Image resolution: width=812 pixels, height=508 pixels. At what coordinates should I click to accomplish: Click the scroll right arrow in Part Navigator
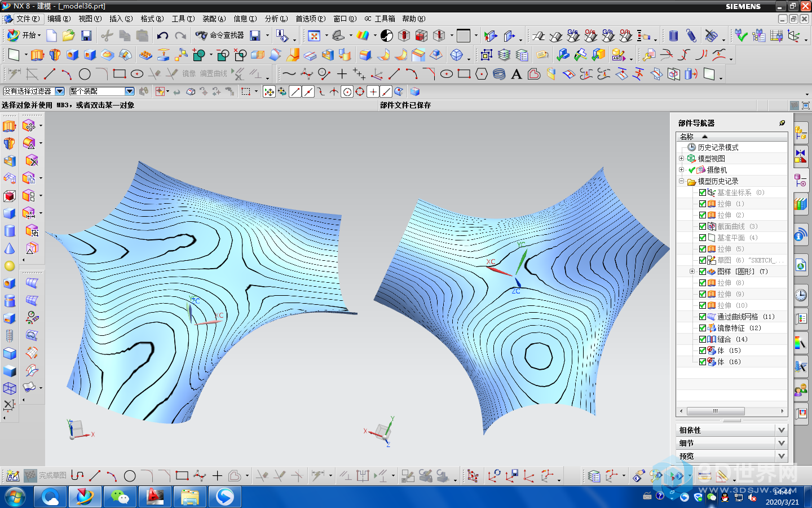(782, 411)
